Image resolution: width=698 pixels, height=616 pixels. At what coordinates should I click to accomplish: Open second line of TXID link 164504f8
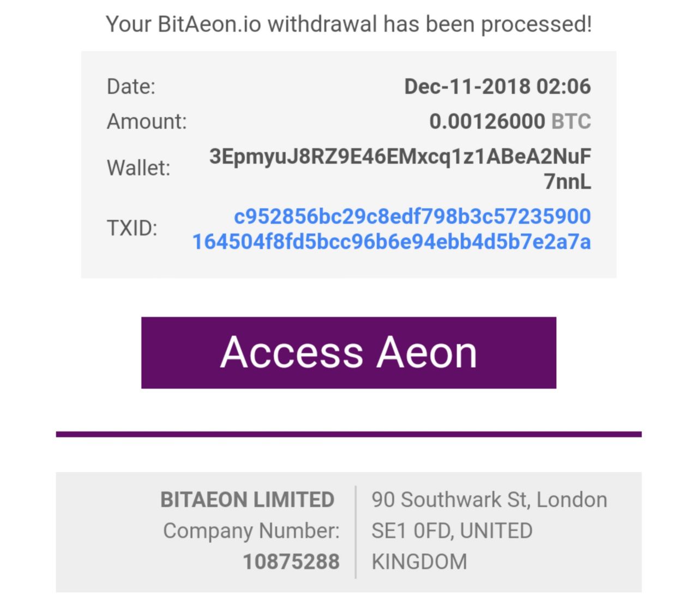point(392,242)
